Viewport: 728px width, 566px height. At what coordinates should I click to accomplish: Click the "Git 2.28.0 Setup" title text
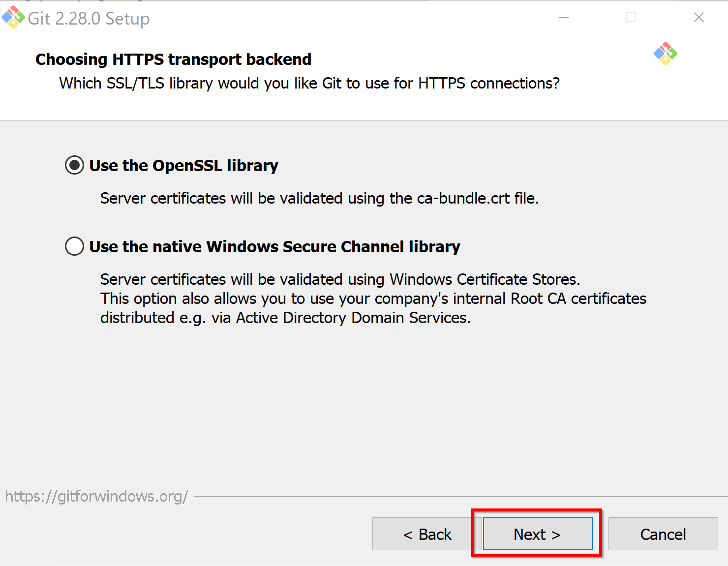pyautogui.click(x=89, y=19)
